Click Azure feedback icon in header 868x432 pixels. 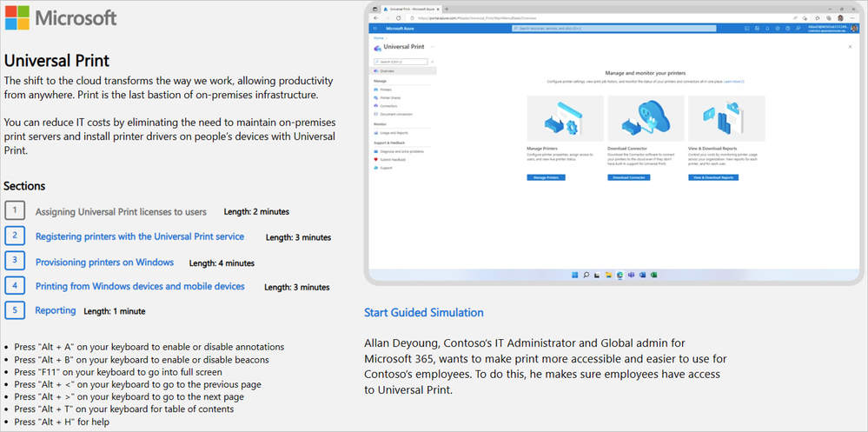[x=798, y=28]
